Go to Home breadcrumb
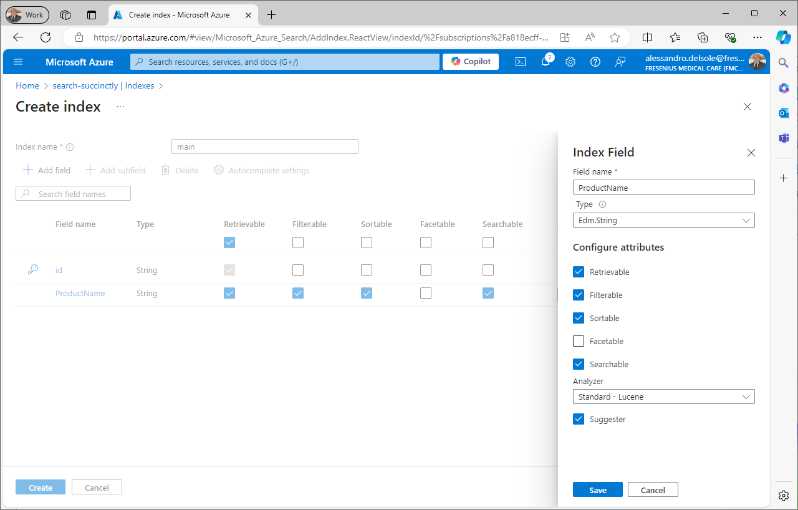 pos(27,86)
